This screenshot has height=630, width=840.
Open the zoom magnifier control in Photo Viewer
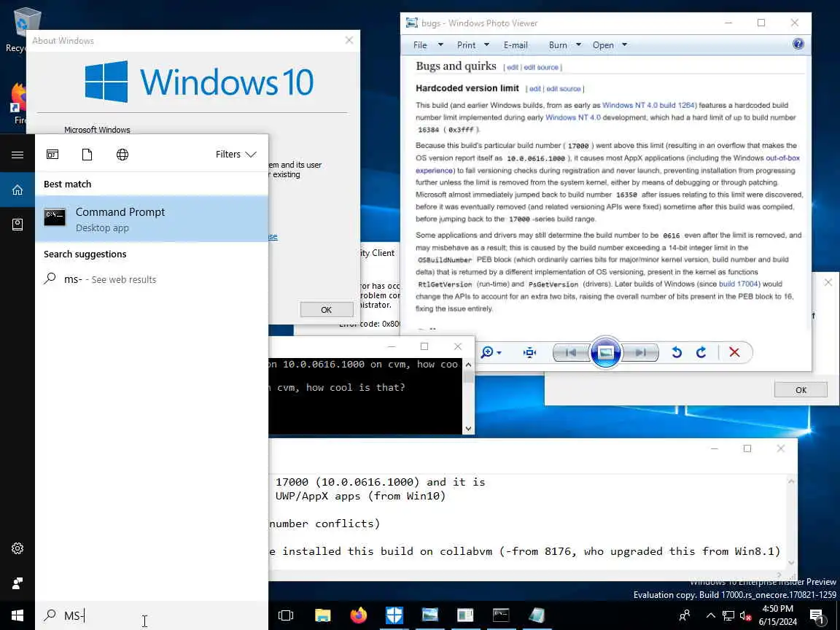click(491, 352)
